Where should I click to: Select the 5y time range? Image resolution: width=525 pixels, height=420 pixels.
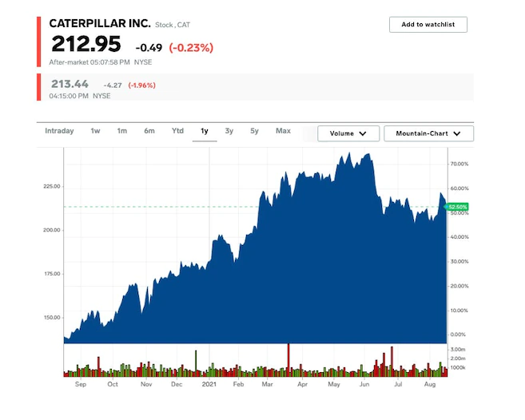click(x=254, y=131)
